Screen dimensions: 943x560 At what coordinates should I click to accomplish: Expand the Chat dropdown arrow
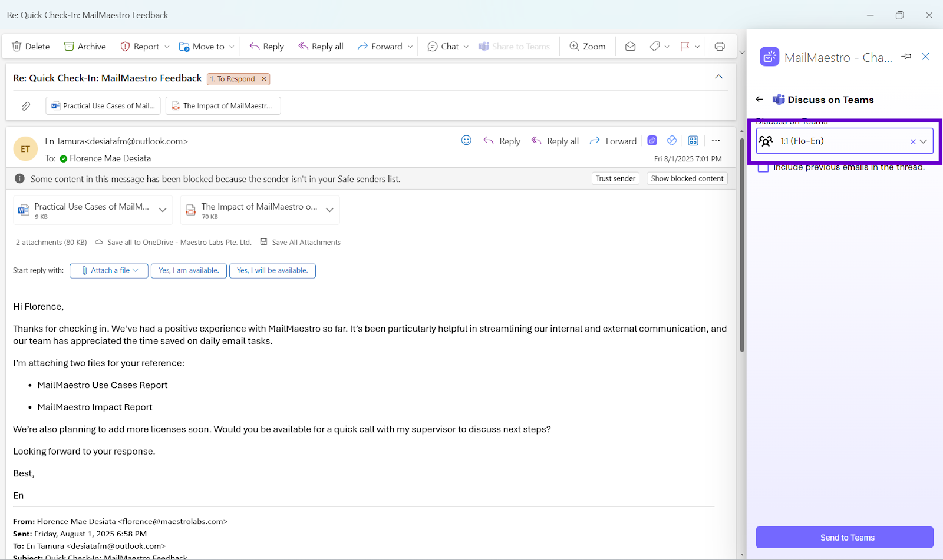tap(466, 47)
